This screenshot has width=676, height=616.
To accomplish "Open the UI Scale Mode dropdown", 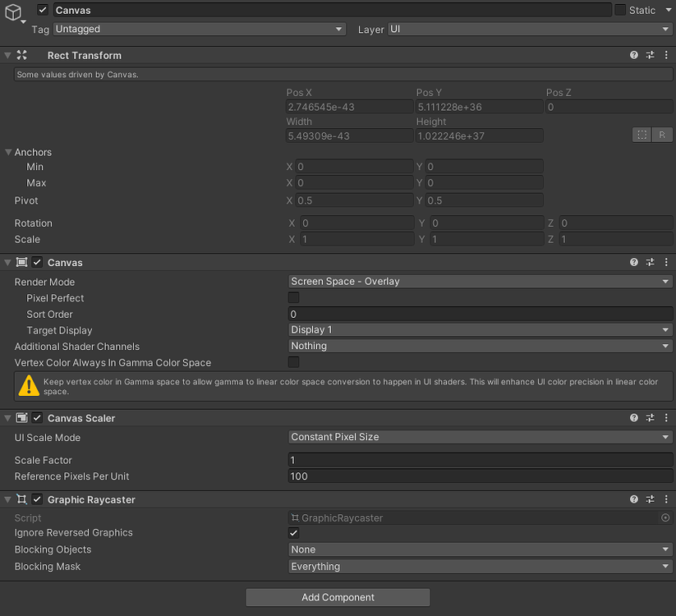I will click(480, 437).
